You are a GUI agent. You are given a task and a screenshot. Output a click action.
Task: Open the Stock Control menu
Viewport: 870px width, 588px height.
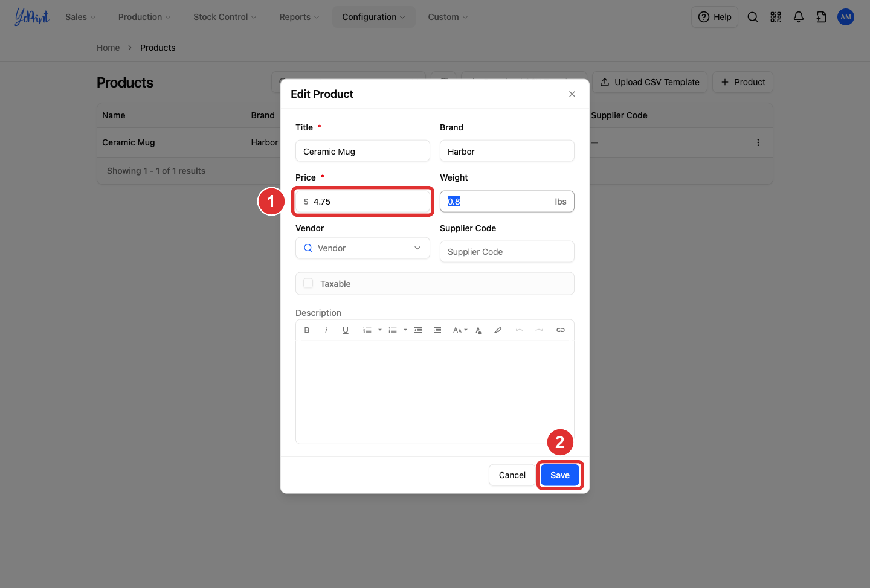(x=225, y=17)
